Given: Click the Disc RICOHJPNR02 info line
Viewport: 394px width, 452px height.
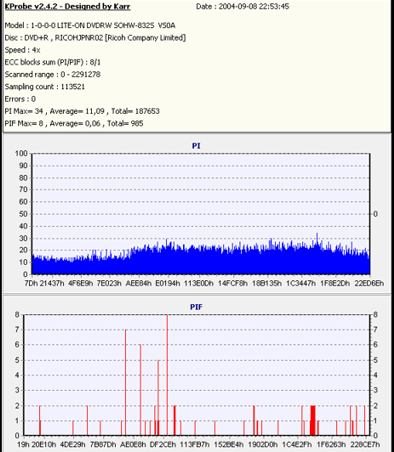Looking at the screenshot, I should coord(95,38).
